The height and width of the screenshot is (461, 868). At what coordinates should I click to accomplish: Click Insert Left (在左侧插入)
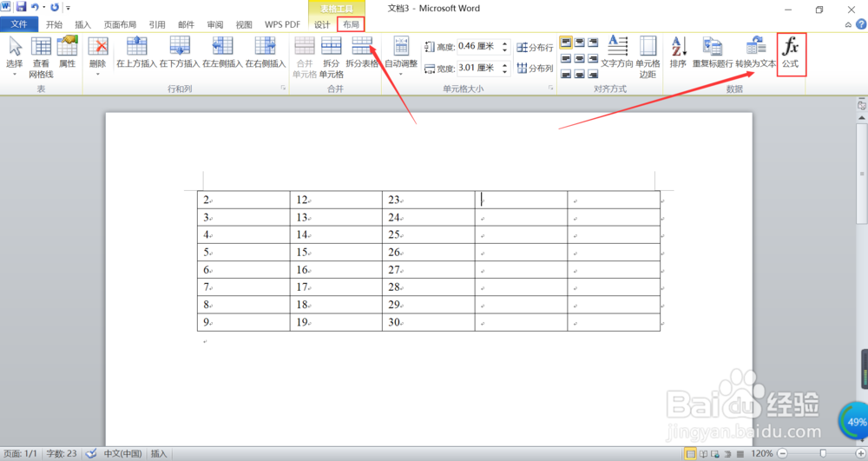222,52
